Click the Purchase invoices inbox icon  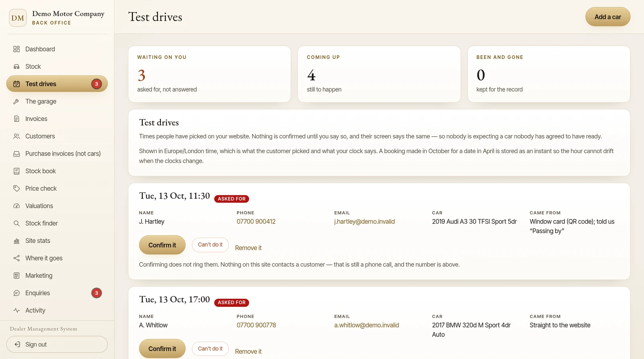(17, 154)
